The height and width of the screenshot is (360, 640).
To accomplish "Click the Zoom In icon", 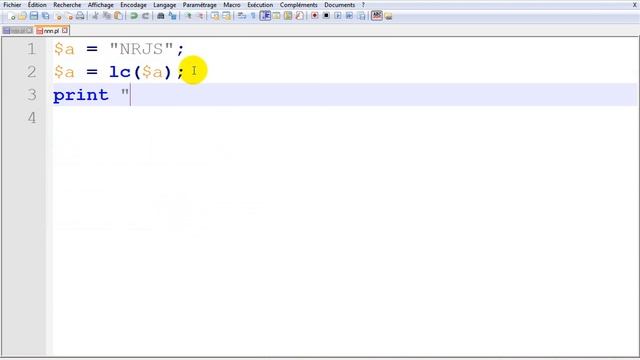I will 189,16.
